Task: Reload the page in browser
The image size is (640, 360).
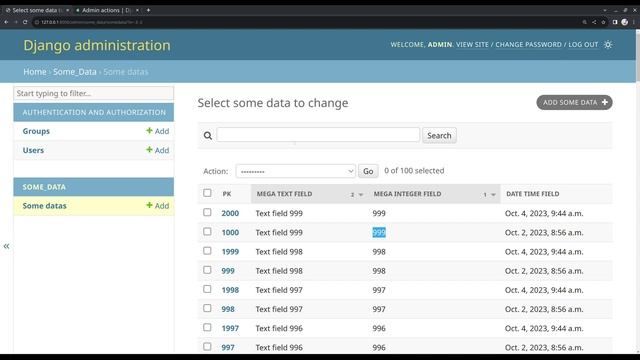Action: pyautogui.click(x=25, y=22)
